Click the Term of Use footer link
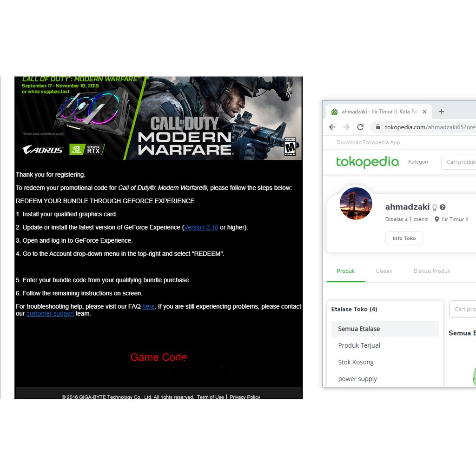This screenshot has height=476, width=476. click(x=211, y=397)
